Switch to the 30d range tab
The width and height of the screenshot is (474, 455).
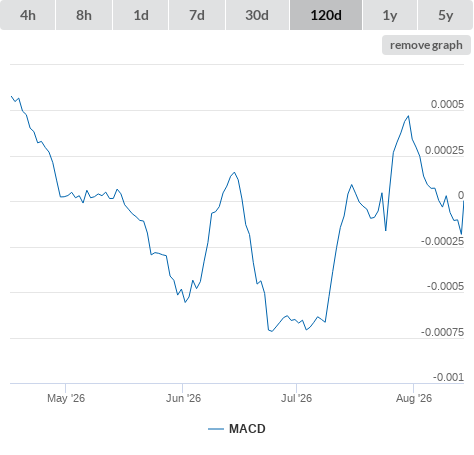257,15
